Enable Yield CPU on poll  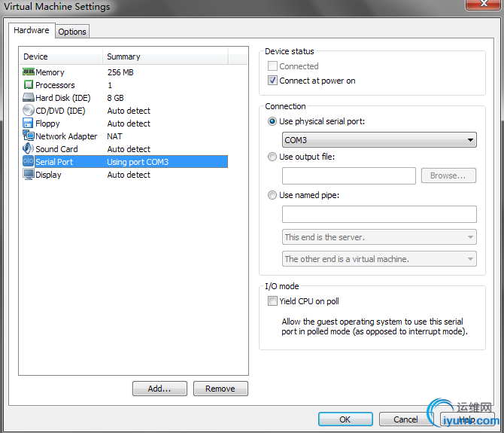point(272,301)
